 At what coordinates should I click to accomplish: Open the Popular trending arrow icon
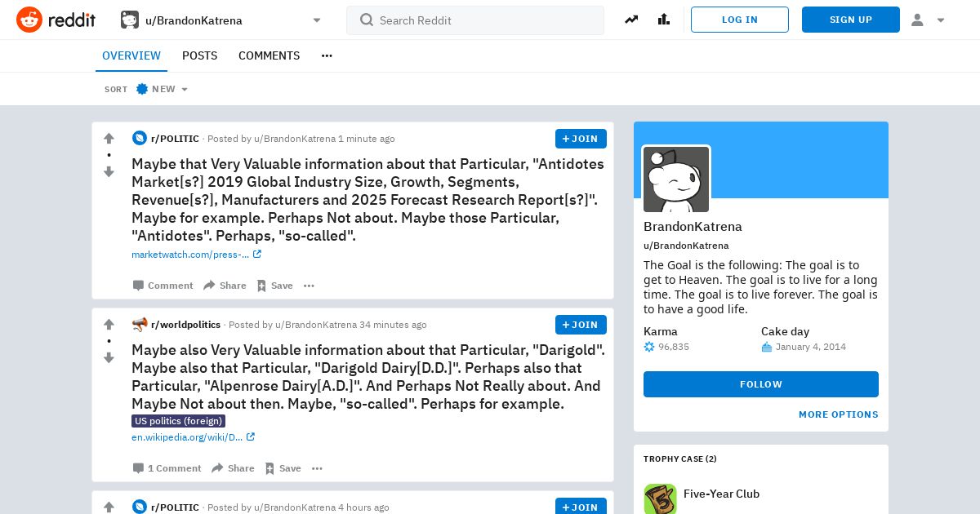(631, 20)
